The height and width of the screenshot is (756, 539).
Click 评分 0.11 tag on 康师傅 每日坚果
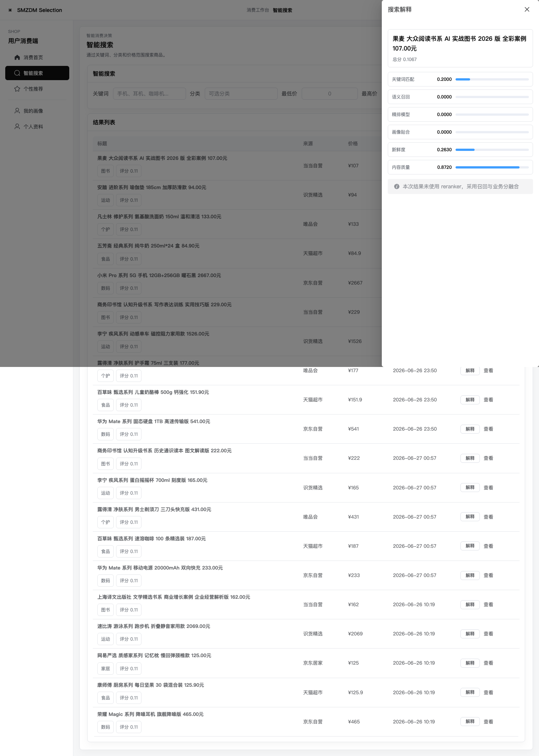129,698
